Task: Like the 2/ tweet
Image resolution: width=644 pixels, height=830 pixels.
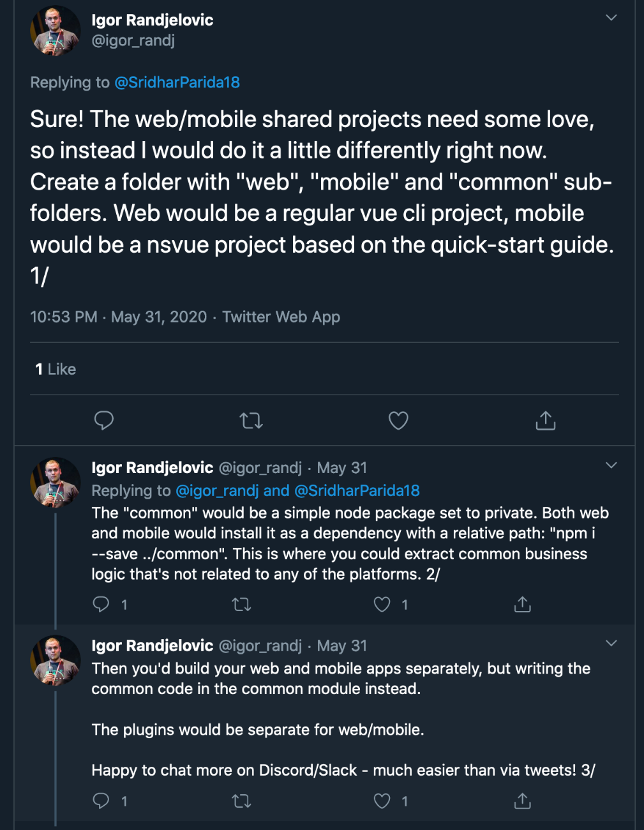Action: (382, 604)
